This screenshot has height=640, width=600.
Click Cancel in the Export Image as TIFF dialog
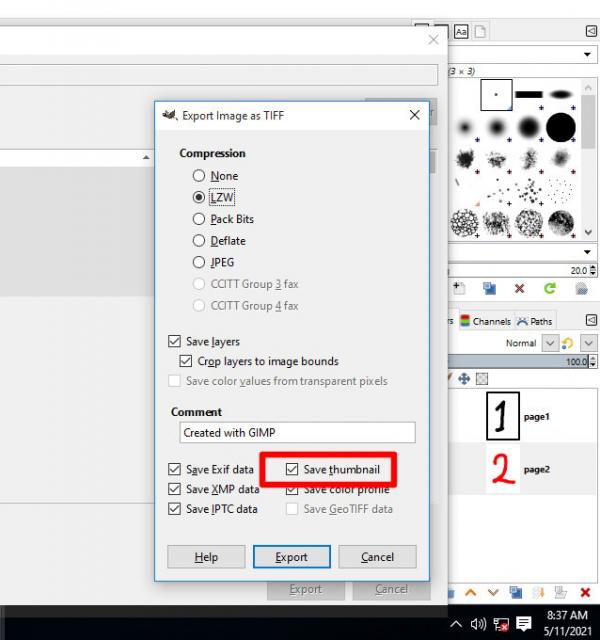click(x=377, y=557)
